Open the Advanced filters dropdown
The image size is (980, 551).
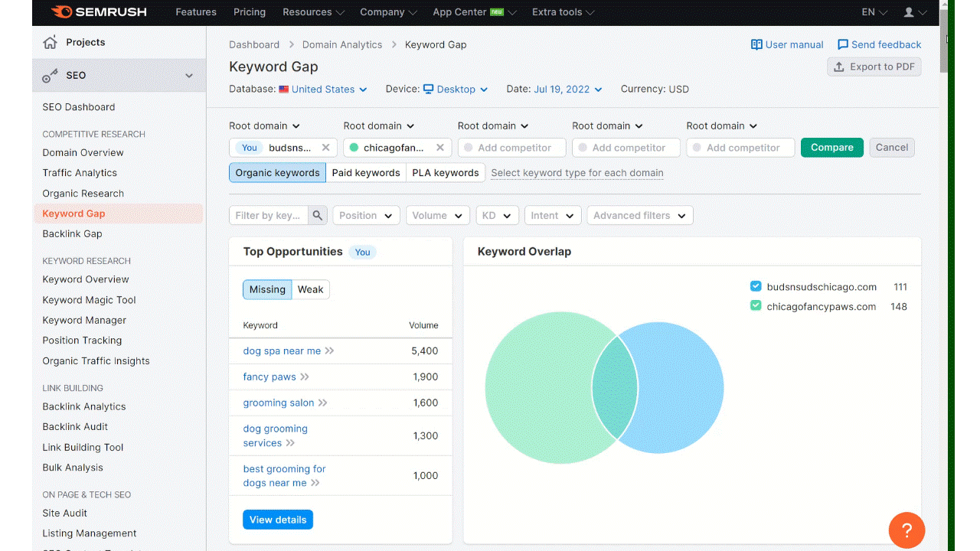[640, 215]
